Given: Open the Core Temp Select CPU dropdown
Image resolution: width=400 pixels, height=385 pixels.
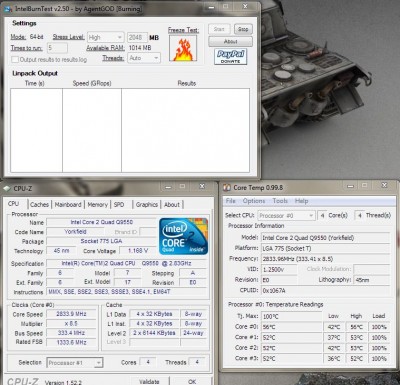Looking at the screenshot, I should [x=287, y=215].
